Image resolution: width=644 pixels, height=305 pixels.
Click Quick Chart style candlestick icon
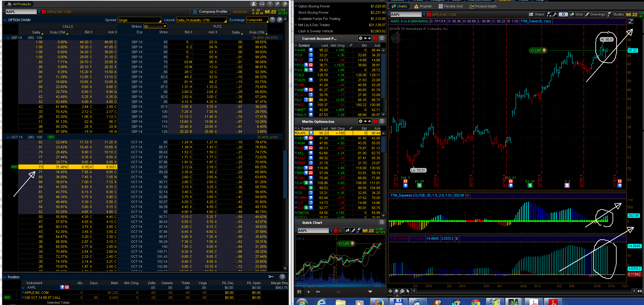(348, 230)
